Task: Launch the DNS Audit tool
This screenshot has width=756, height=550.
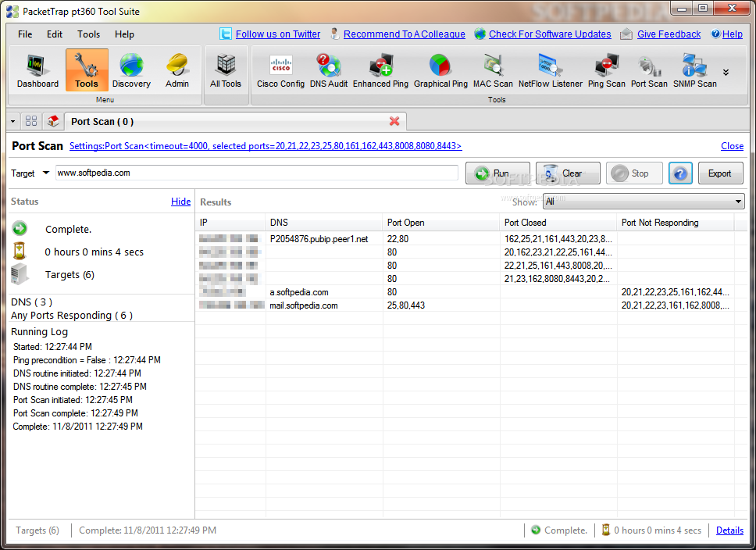Action: click(328, 70)
